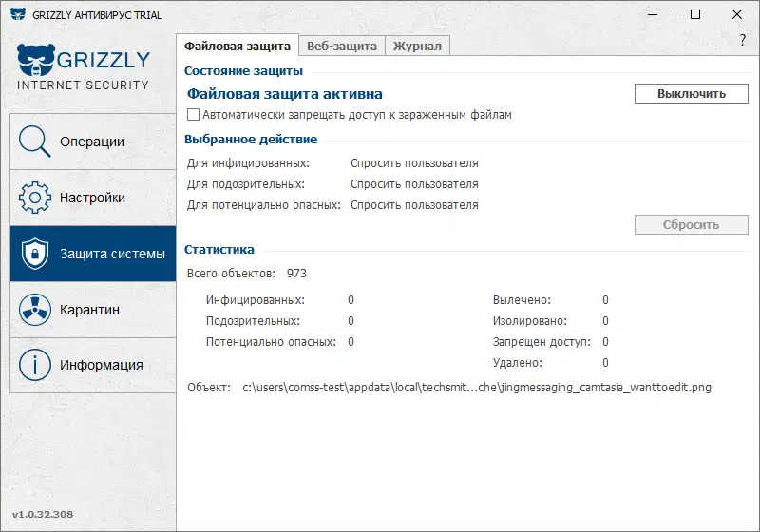The image size is (760, 532).
Task: Open the Журнал tab
Action: (417, 46)
